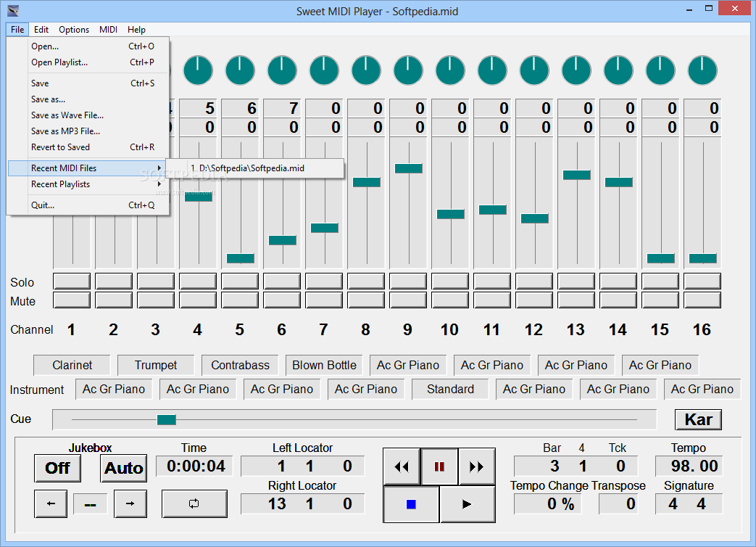Screen dimensions: 756x547
Task: Mute channel 13
Action: 576,300
